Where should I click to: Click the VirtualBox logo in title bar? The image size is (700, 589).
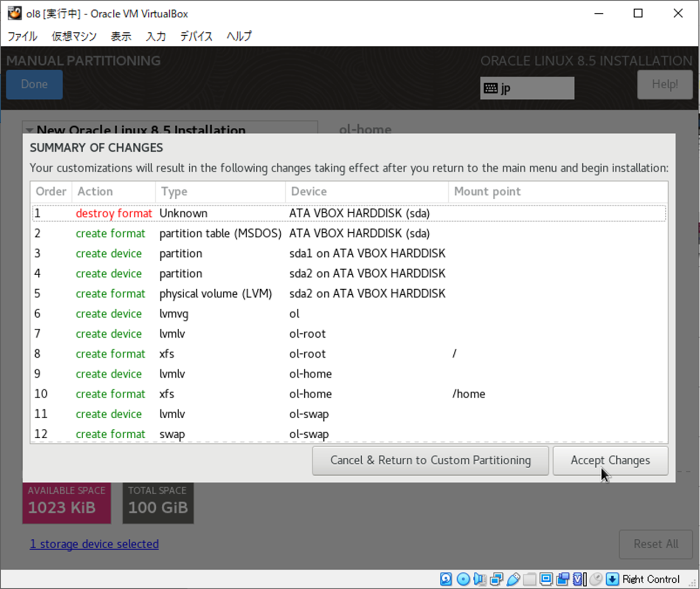[15, 13]
